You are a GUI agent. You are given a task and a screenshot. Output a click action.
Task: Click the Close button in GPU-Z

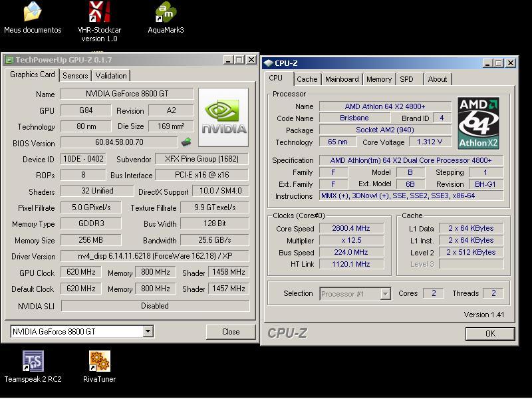[x=231, y=331]
